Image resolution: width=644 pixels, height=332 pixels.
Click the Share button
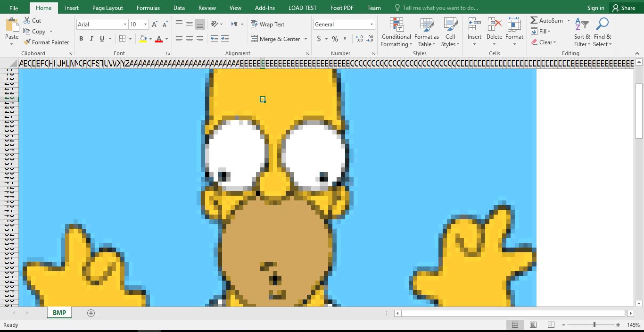click(x=624, y=8)
